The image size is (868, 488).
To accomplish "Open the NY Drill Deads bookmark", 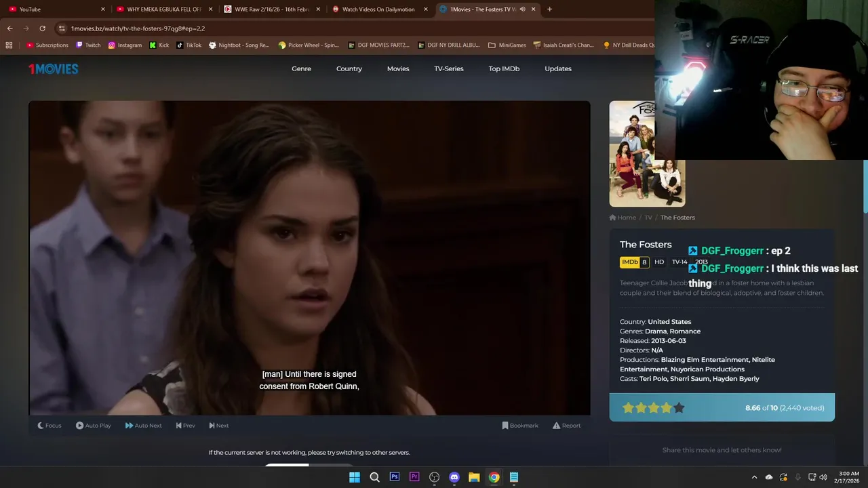I will 629,45.
